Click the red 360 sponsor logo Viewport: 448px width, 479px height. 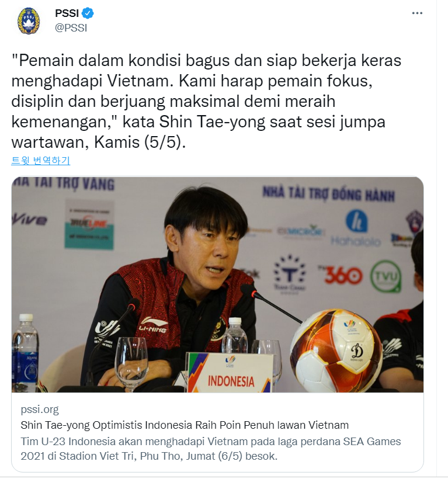point(341,275)
